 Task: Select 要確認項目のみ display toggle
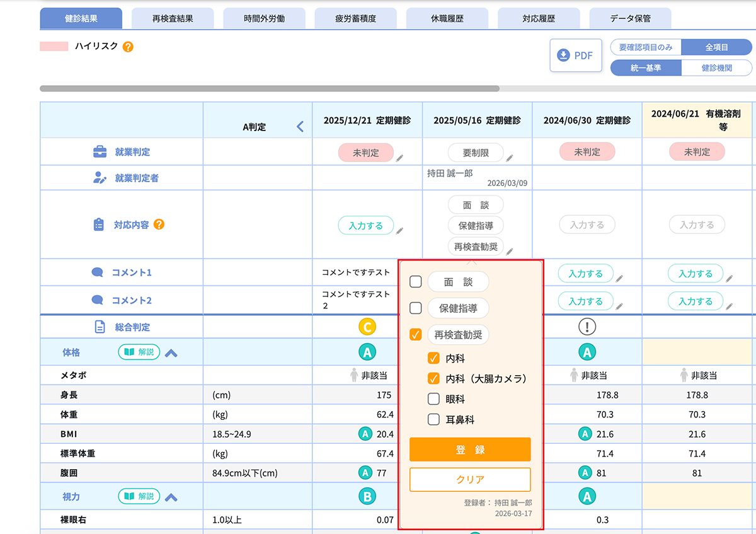[x=646, y=47]
